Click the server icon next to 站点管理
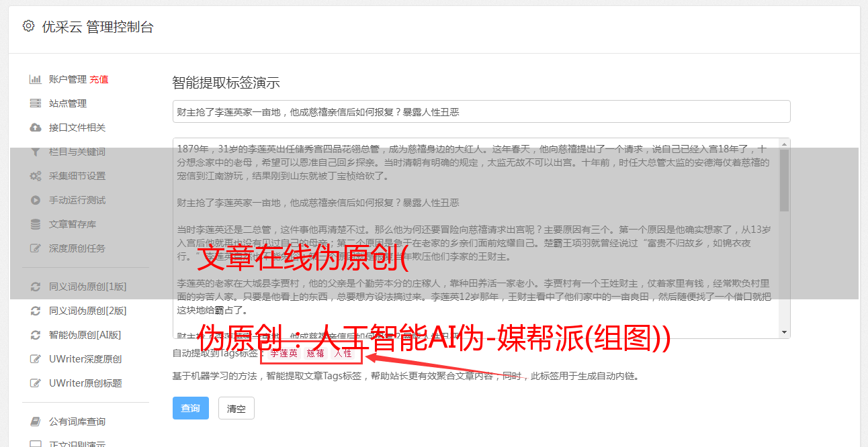The height and width of the screenshot is (447, 868). [x=36, y=103]
